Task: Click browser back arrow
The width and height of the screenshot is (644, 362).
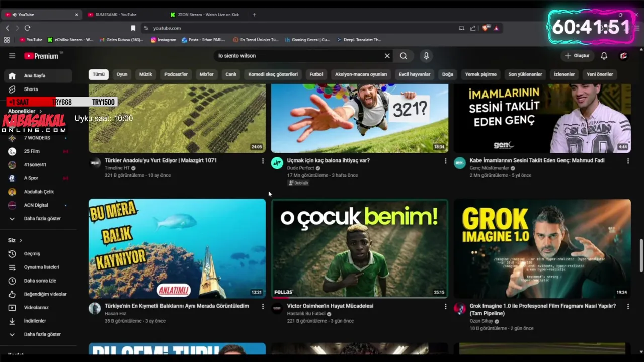Action: 7,28
